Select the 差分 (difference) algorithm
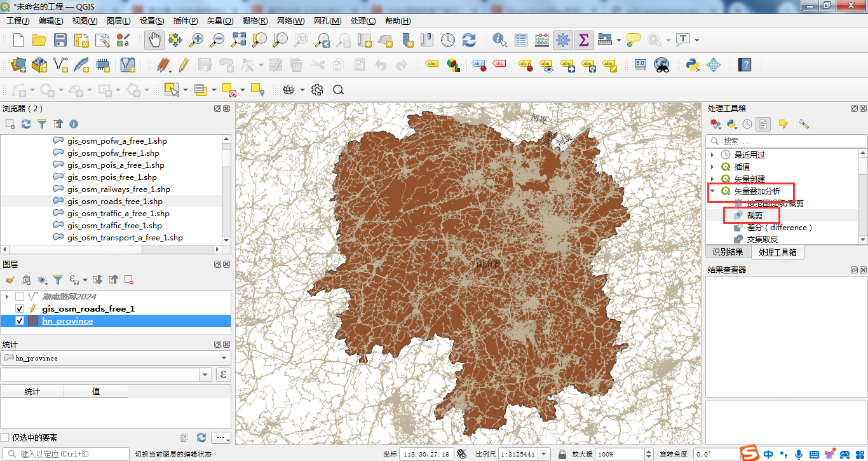This screenshot has width=868, height=461. coord(780,228)
